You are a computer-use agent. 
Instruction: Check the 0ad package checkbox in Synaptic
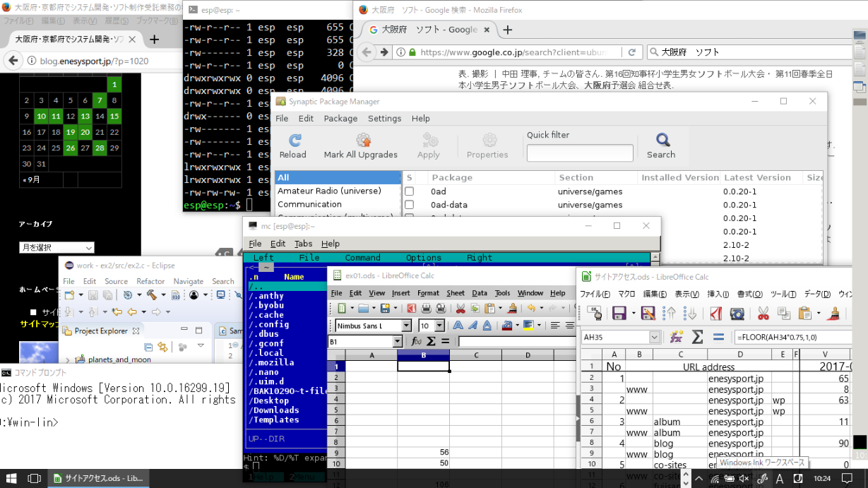[x=408, y=191]
